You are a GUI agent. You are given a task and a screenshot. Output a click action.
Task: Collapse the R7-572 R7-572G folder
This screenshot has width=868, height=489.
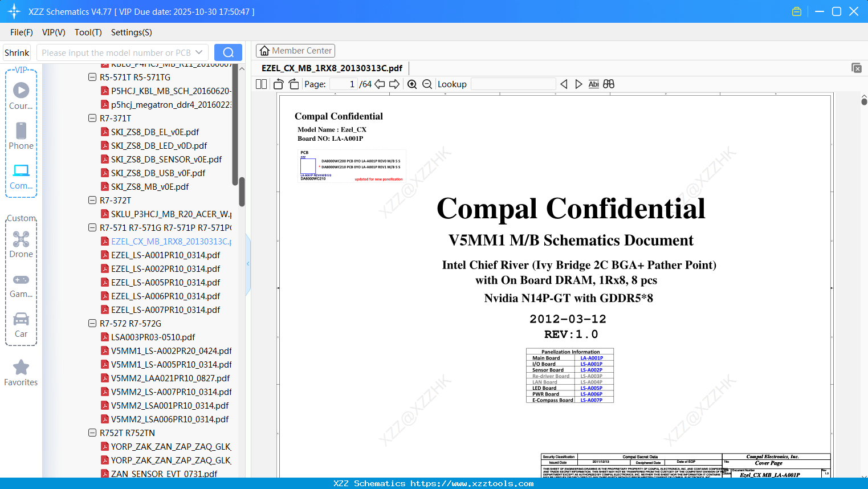click(92, 323)
